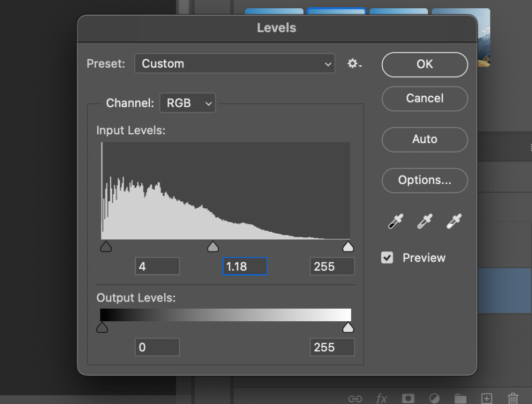Open the preset options gear menu
The width and height of the screenshot is (532, 404).
click(355, 64)
